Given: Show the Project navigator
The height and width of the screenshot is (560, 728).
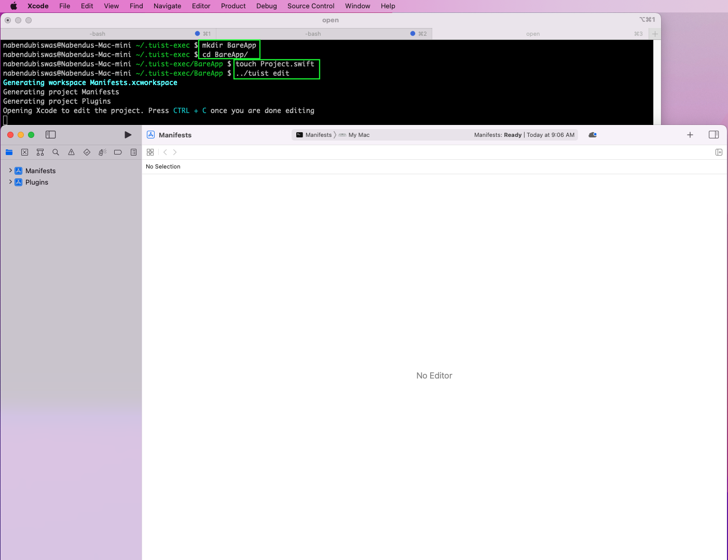Looking at the screenshot, I should click(9, 152).
